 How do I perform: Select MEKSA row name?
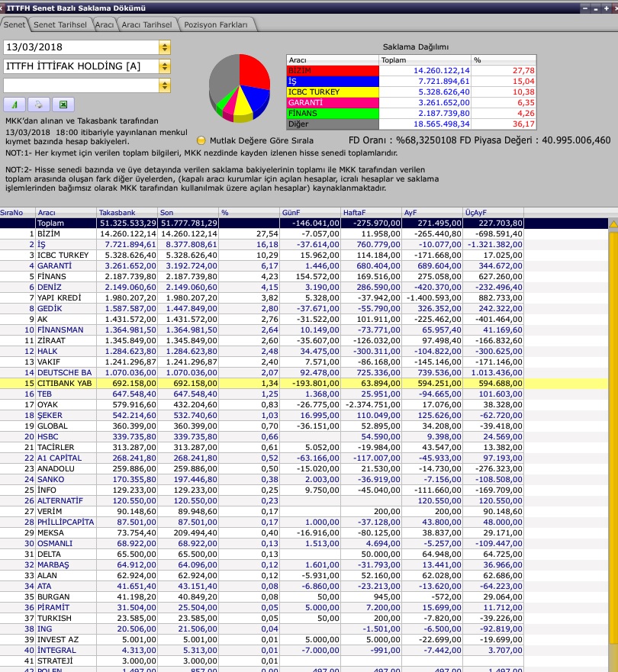pos(50,533)
